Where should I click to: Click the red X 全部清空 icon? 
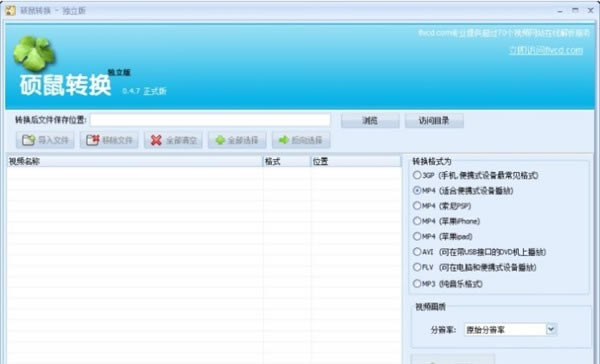[x=156, y=140]
